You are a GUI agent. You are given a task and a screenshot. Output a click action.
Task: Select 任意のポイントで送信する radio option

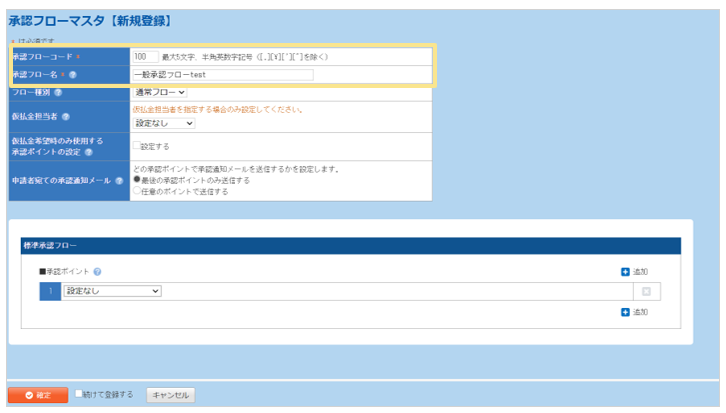[137, 191]
